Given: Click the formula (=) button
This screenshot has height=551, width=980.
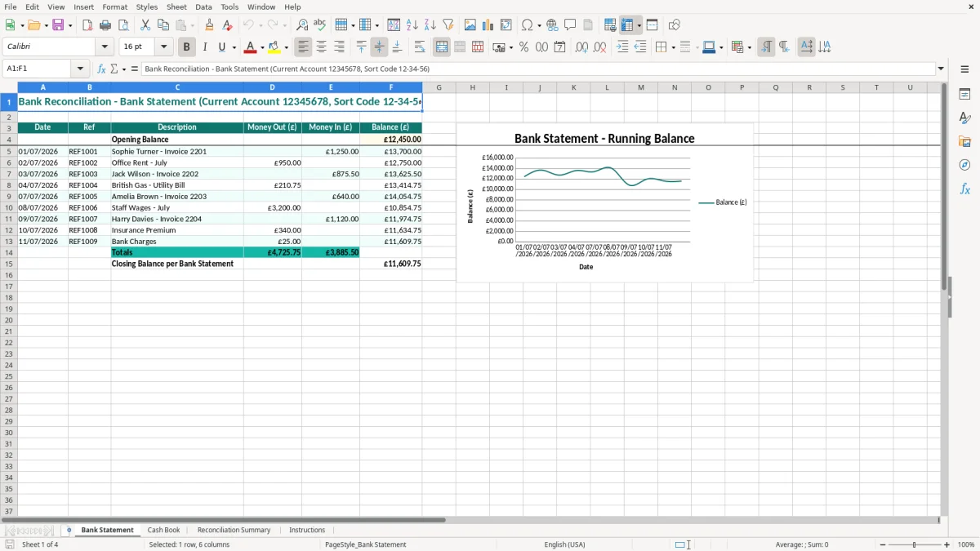Looking at the screenshot, I should coord(135,69).
